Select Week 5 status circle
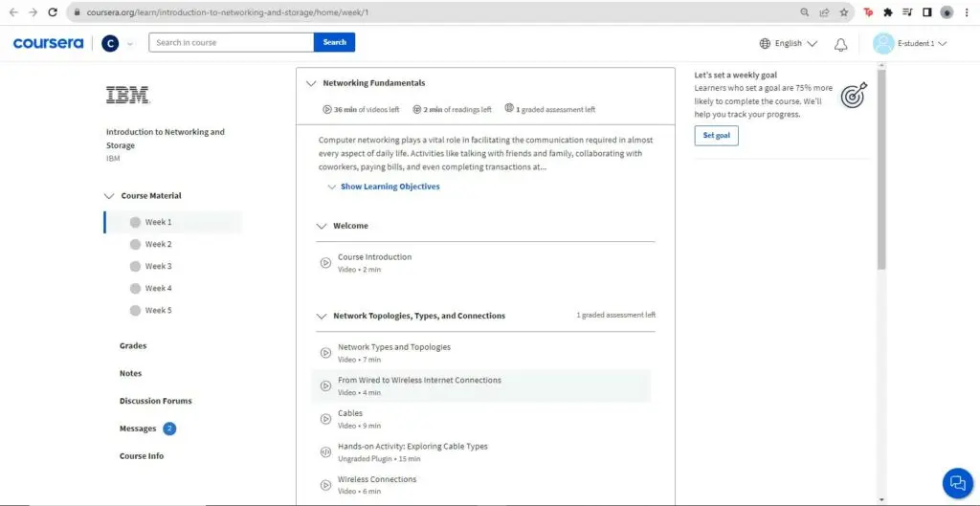This screenshot has width=980, height=506. 135,311
